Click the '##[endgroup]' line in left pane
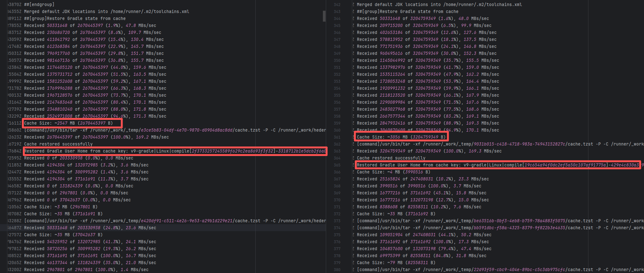Image resolution: width=644 pixels, height=273 pixels. [x=39, y=5]
